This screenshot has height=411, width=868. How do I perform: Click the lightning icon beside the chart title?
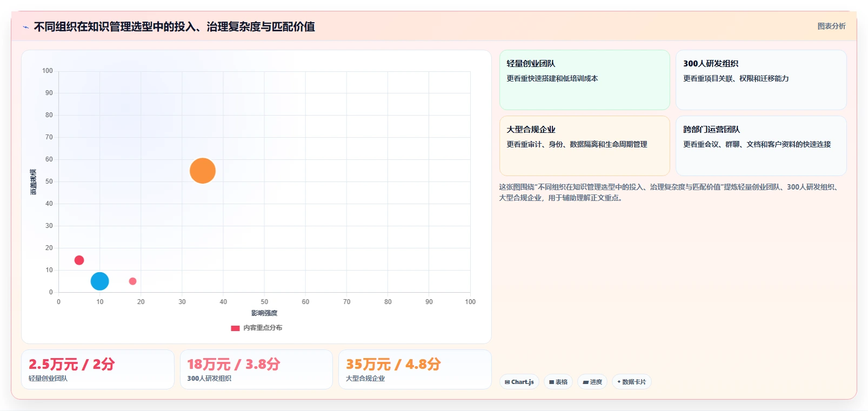25,27
